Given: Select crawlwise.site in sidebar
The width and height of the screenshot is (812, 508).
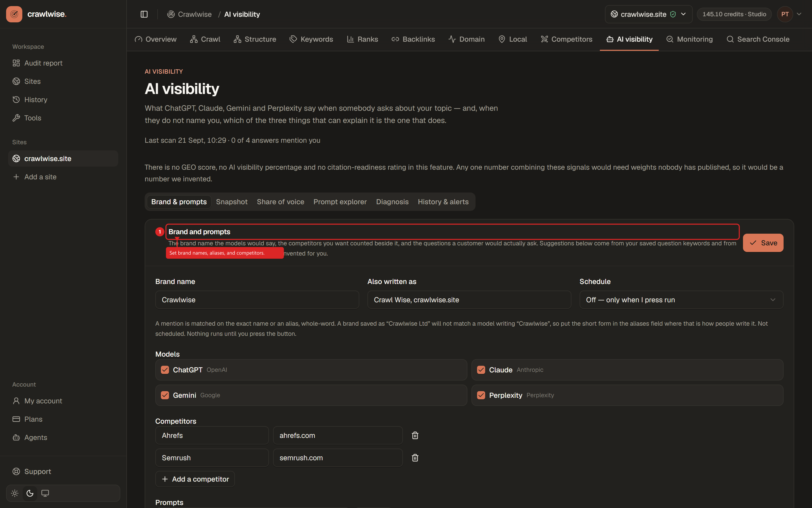Looking at the screenshot, I should click(63, 158).
